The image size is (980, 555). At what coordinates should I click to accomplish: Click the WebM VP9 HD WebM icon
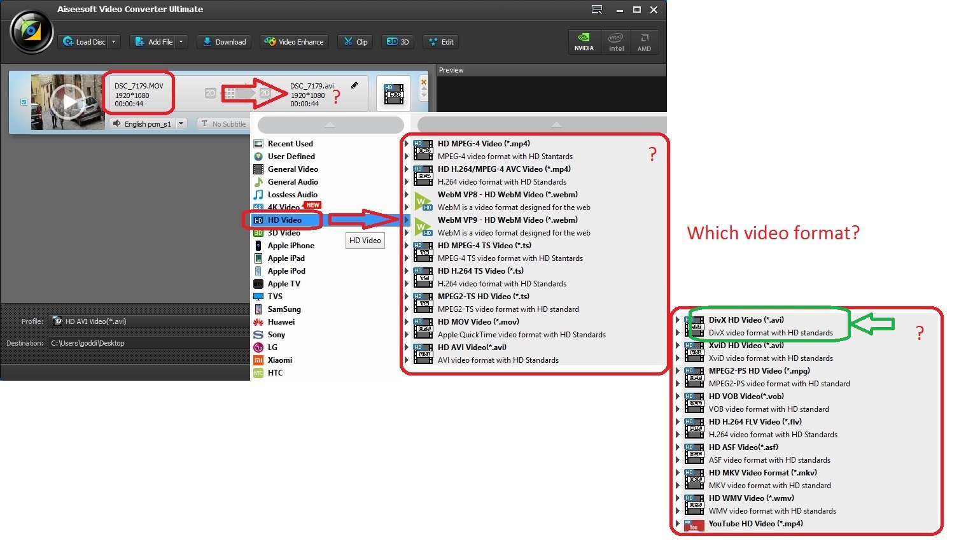point(423,227)
